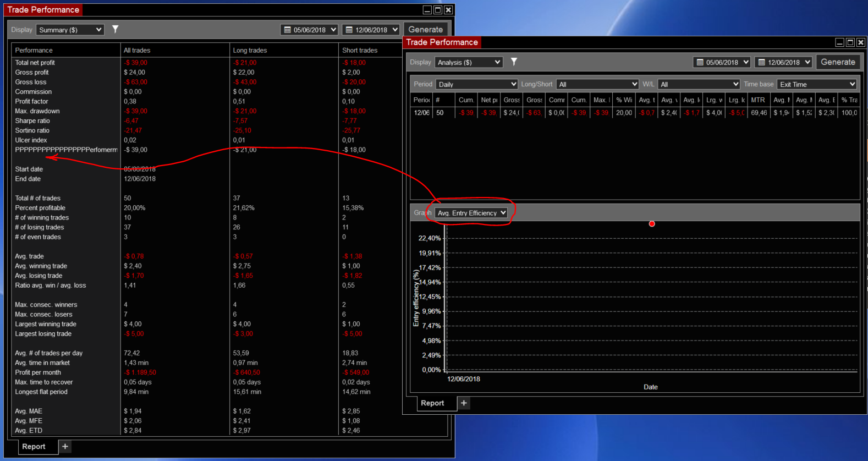Click the Total # of trades row label
868x461 pixels.
[37, 198]
